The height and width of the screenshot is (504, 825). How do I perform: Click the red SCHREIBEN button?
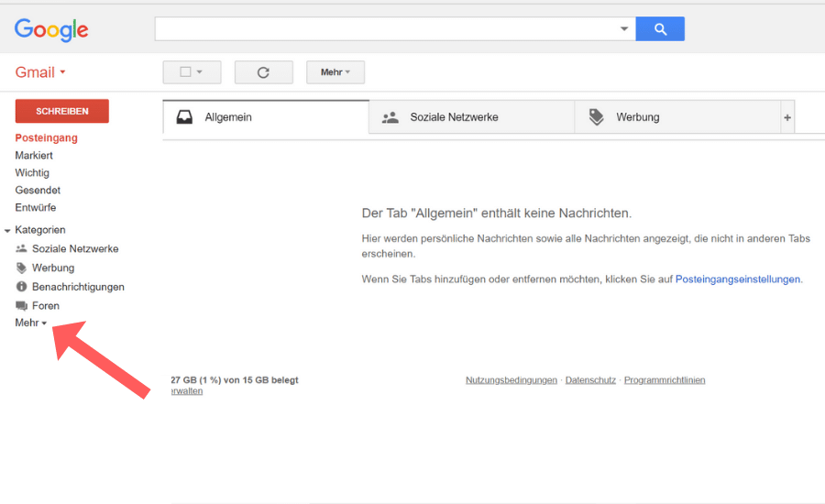click(x=62, y=111)
